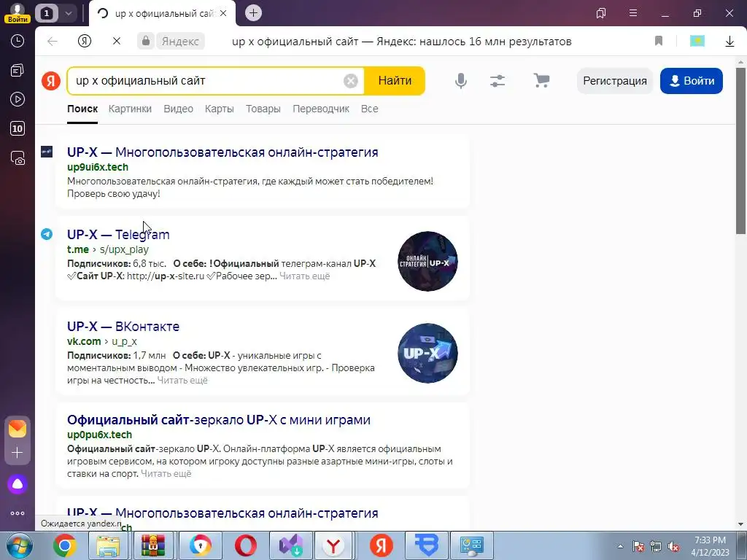Viewport: 747px width, 560px height.
Task: Open WinRAR from taskbar
Action: click(153, 545)
